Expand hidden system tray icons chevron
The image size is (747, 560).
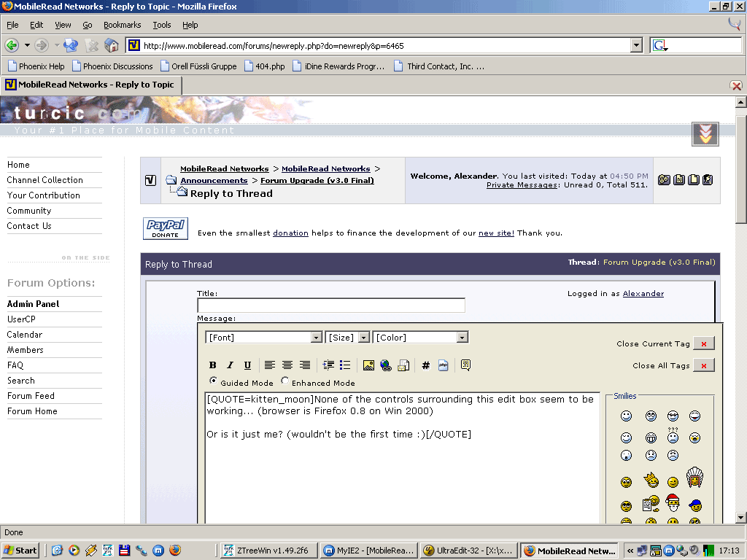630,551
